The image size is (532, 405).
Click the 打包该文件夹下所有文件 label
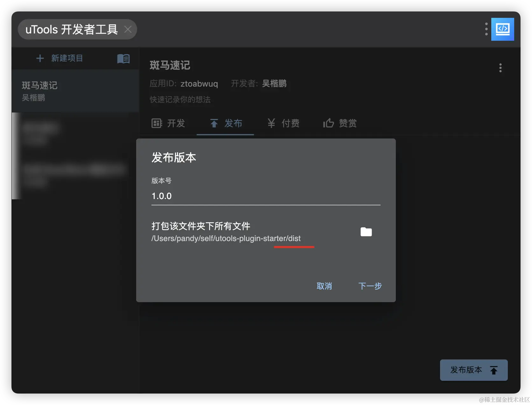[201, 226]
